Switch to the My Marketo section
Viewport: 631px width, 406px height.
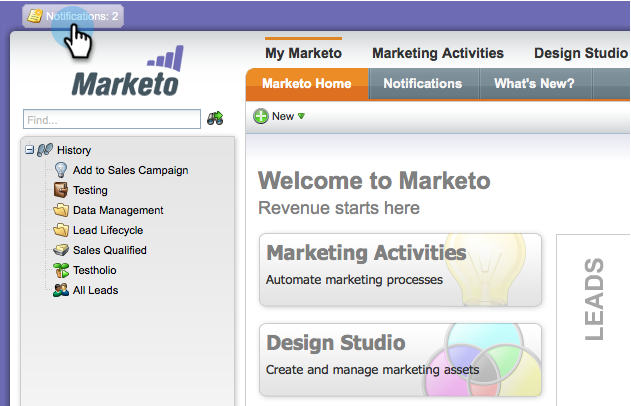coord(303,53)
